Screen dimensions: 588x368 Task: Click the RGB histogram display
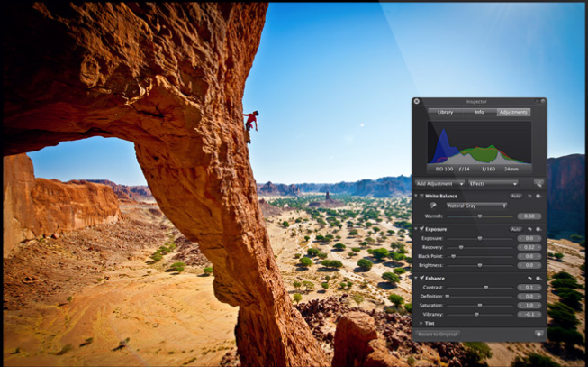[479, 143]
